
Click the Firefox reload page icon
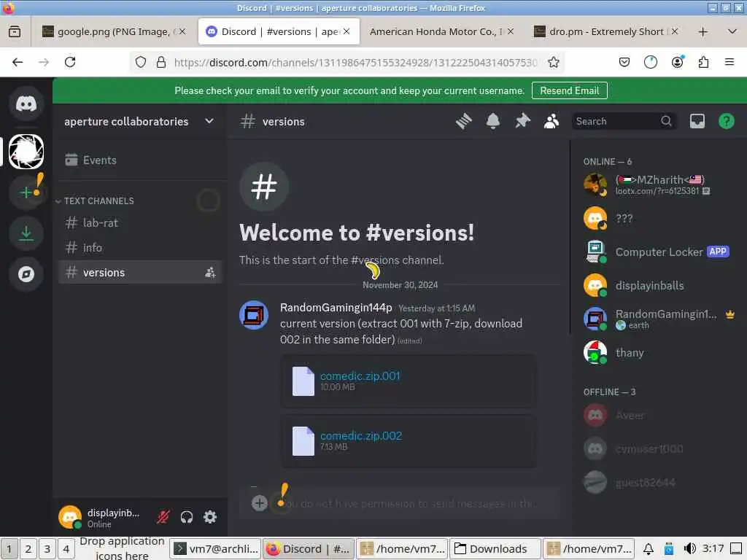70,62
